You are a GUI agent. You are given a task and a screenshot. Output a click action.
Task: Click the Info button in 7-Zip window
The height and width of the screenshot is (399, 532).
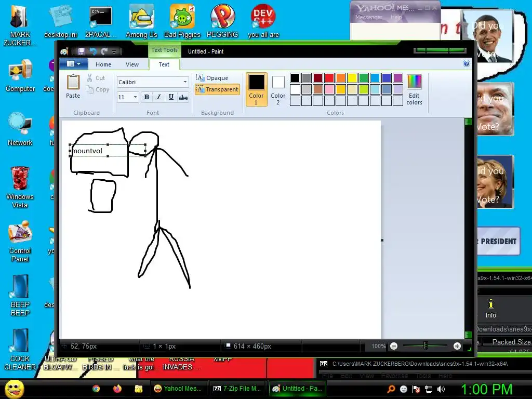[x=490, y=309]
